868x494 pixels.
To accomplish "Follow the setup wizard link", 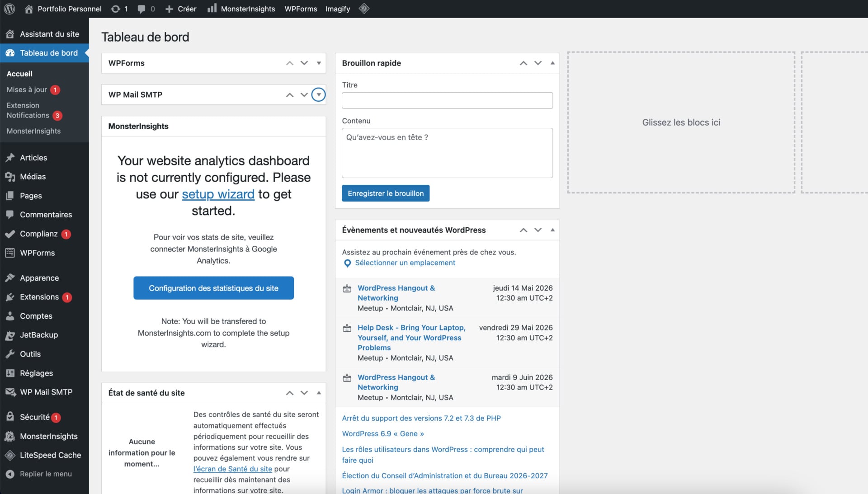I will [218, 194].
